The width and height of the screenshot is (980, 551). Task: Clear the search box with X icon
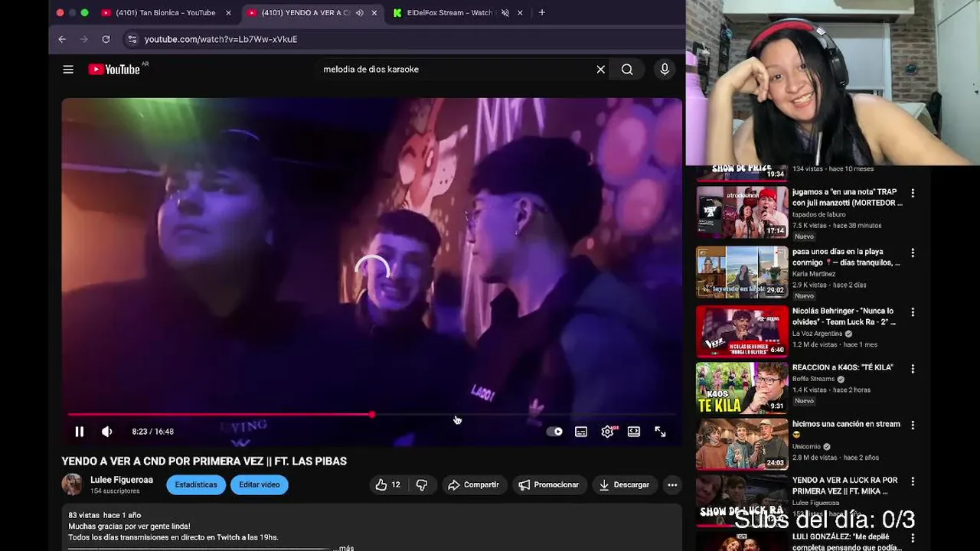pyautogui.click(x=601, y=70)
